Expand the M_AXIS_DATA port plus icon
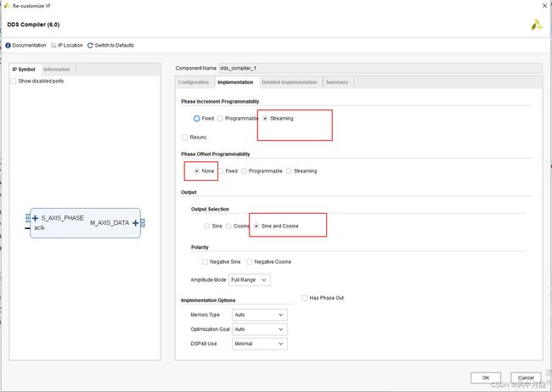552x392 pixels. (136, 223)
